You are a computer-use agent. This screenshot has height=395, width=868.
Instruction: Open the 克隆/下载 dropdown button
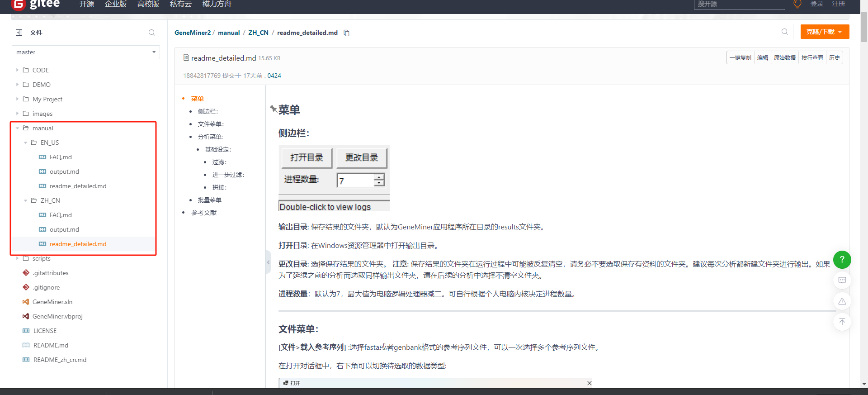click(x=825, y=32)
